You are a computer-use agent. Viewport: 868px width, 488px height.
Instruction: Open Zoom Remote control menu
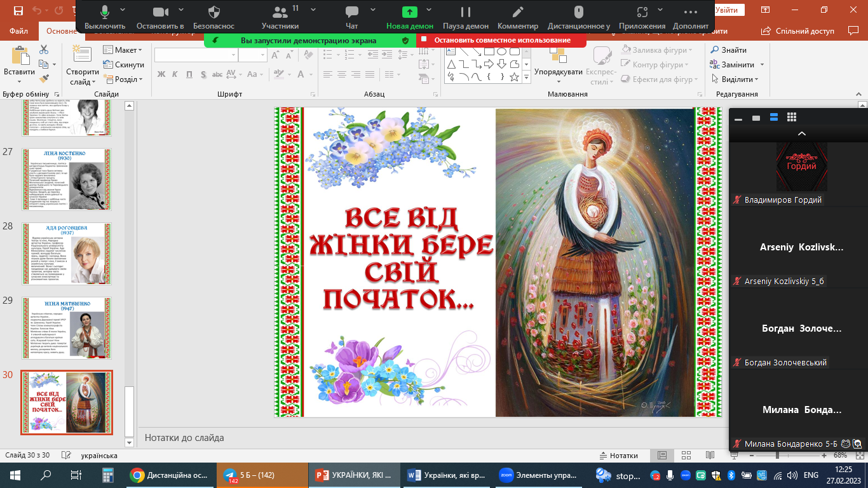578,18
